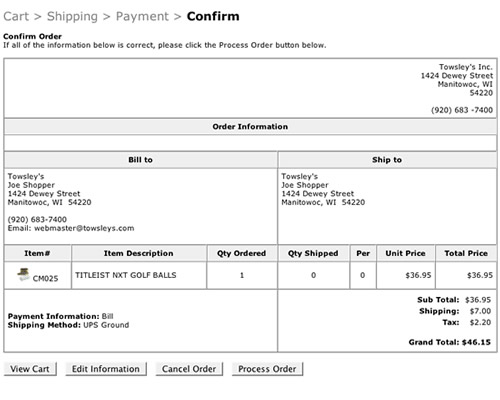Click the Towsley's Inc. phone number at top
Image resolution: width=500 pixels, height=400 pixels.
tap(462, 110)
